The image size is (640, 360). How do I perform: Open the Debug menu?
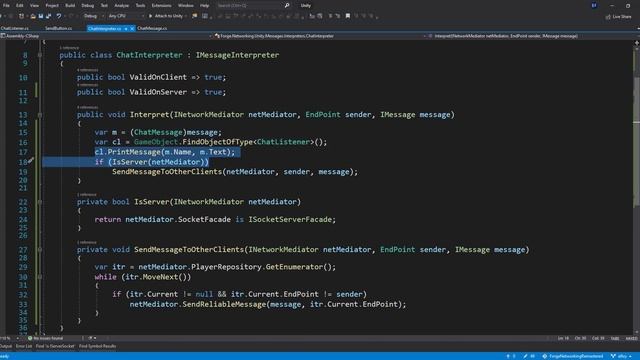87,6
